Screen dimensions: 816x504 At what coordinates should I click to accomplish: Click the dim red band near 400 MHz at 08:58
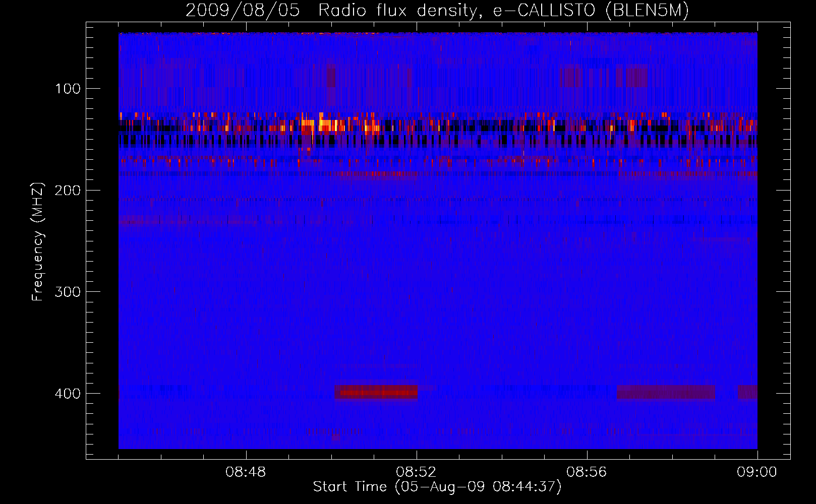click(666, 392)
